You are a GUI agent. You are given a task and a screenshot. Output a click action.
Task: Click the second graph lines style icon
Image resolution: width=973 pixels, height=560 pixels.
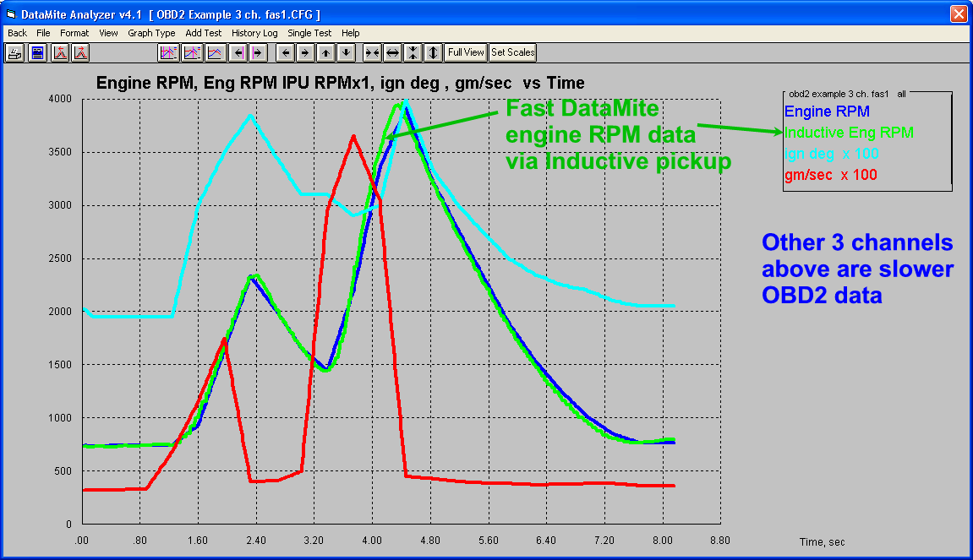point(192,52)
